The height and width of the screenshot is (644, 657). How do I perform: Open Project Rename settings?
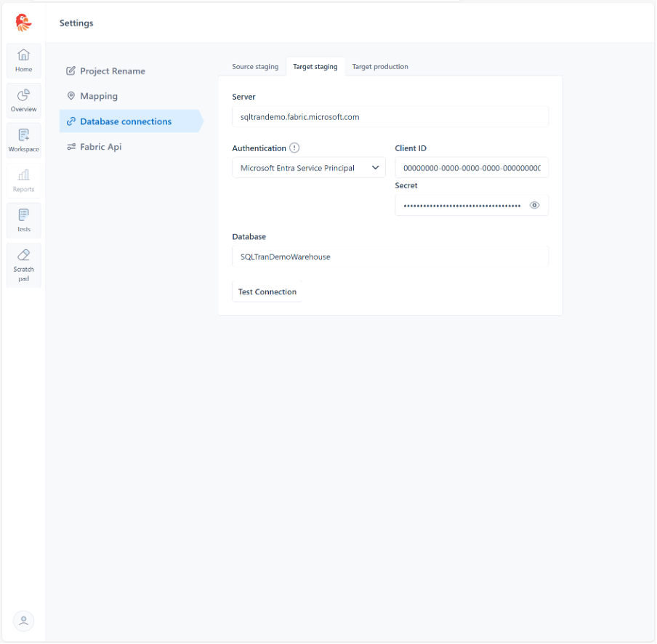click(x=112, y=71)
